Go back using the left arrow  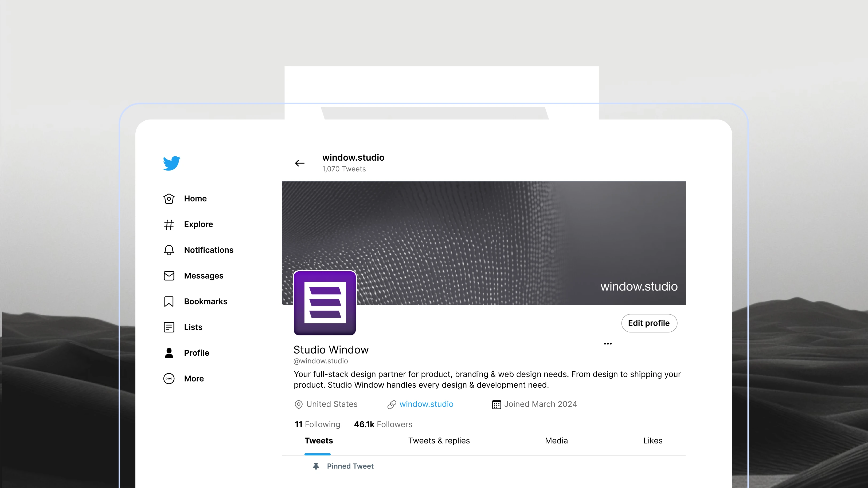click(300, 163)
